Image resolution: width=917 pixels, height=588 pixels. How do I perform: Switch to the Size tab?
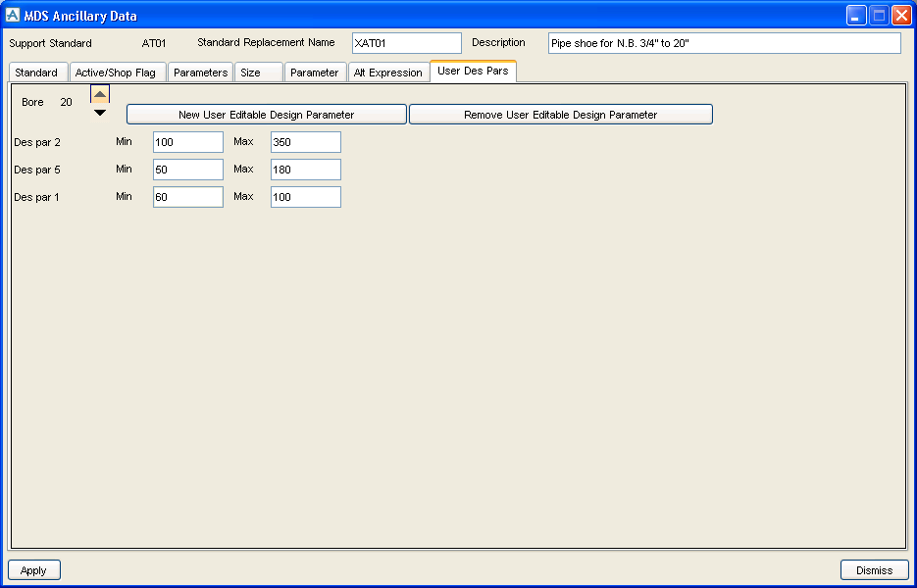pyautogui.click(x=259, y=73)
